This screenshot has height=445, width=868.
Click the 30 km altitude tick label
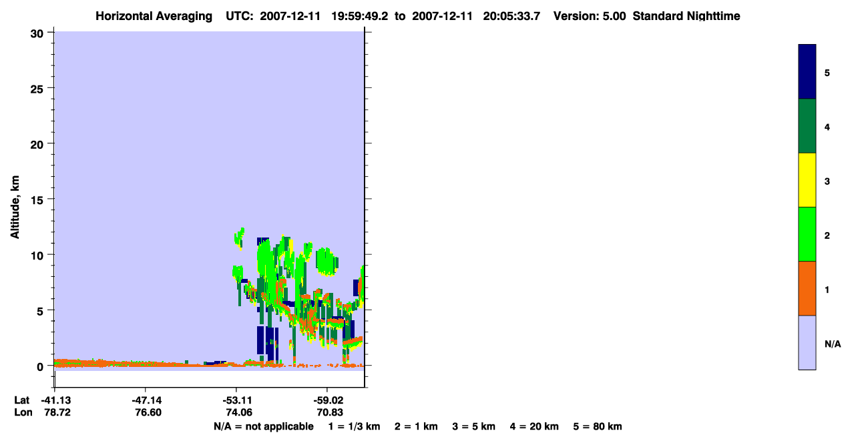pyautogui.click(x=39, y=33)
